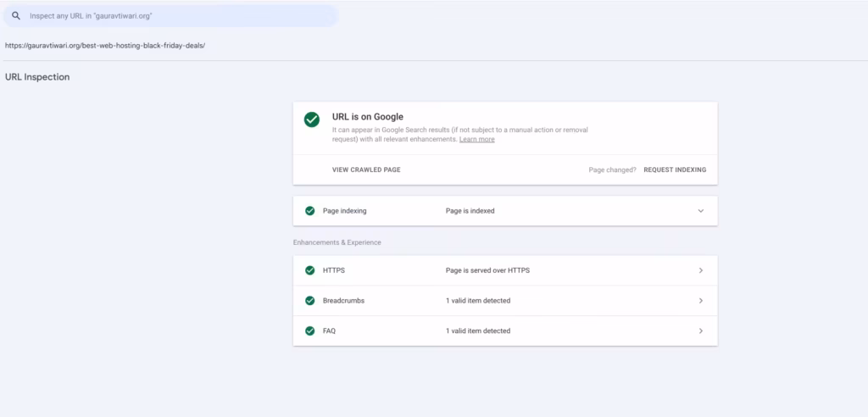Select the FAQ row label
Screen dimensions: 868x417
click(x=329, y=331)
